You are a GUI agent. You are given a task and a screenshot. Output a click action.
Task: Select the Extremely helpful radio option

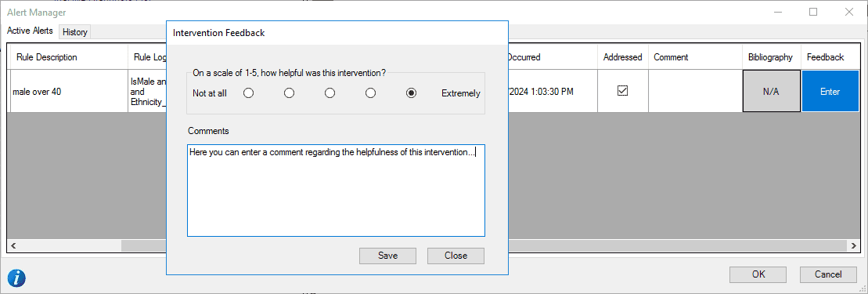pyautogui.click(x=412, y=93)
